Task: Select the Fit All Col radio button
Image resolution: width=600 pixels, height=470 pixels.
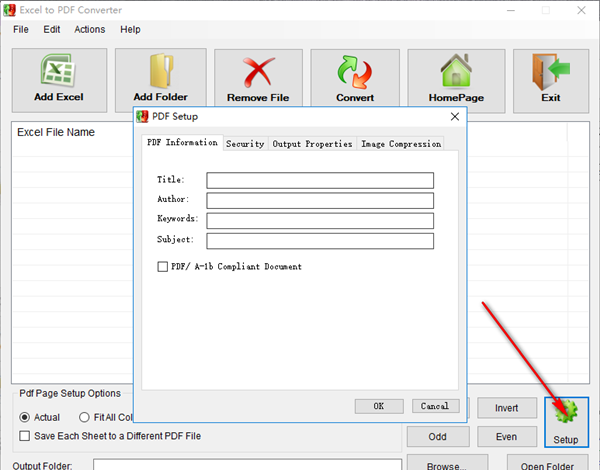Action: (84, 417)
